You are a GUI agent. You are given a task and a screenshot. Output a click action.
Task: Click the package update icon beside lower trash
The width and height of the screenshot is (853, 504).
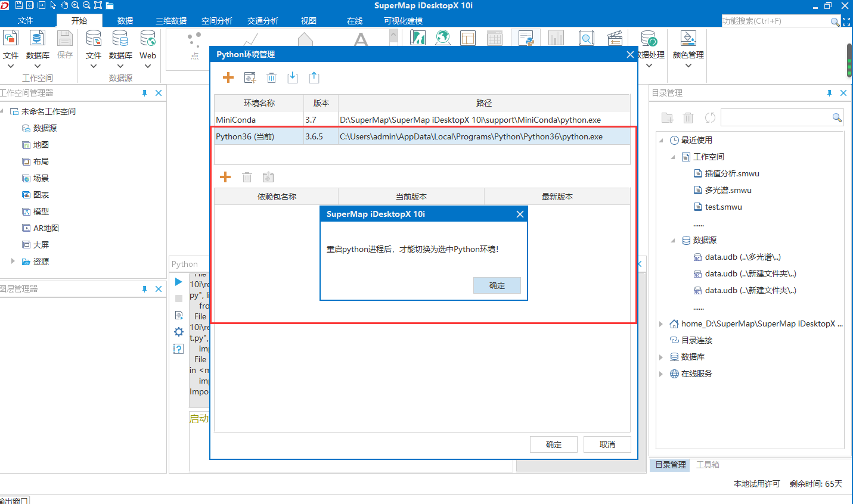[268, 177]
